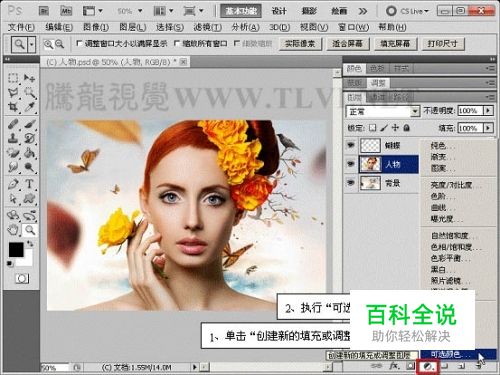Screen dimensions: 500x375
Task: Select the Blur tool
Action: (x=13, y=167)
